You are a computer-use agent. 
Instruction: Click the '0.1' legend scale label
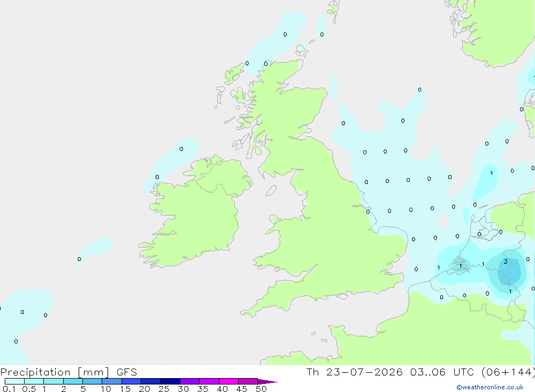9,389
